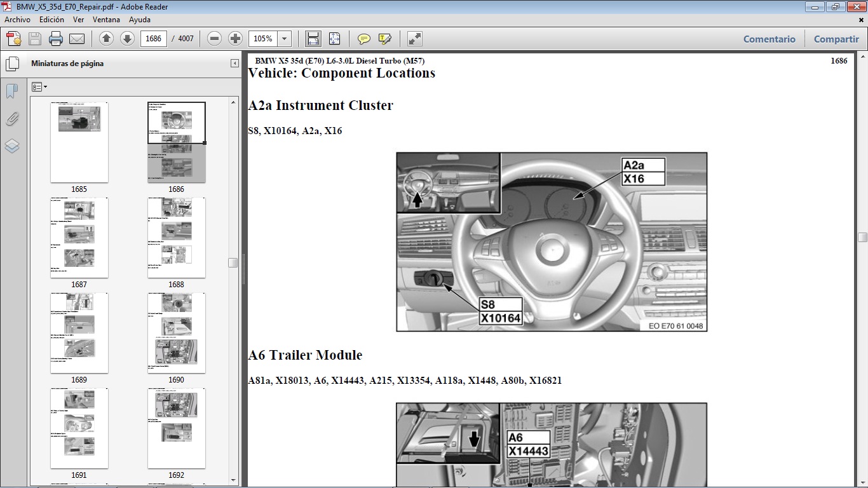Switch to full screen reading mode
868x488 pixels.
[x=414, y=39]
